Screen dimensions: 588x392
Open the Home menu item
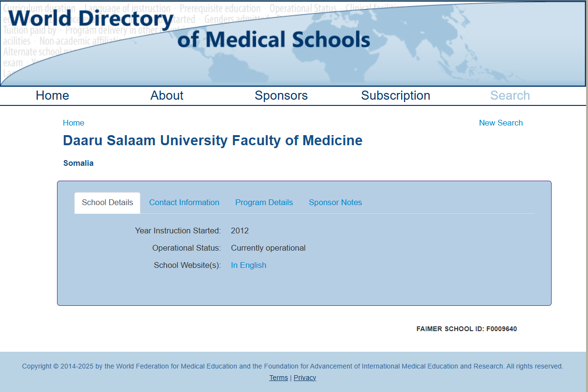click(52, 95)
